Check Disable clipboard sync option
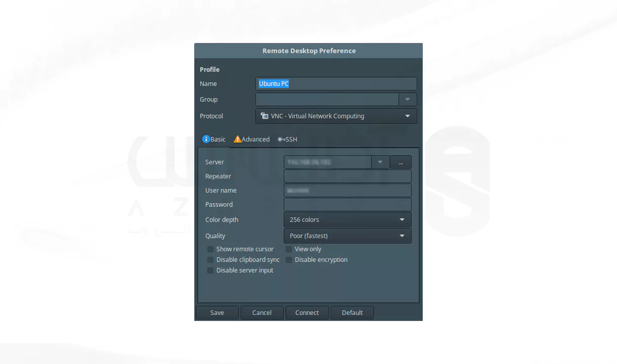This screenshot has height=364, width=617. pyautogui.click(x=210, y=260)
